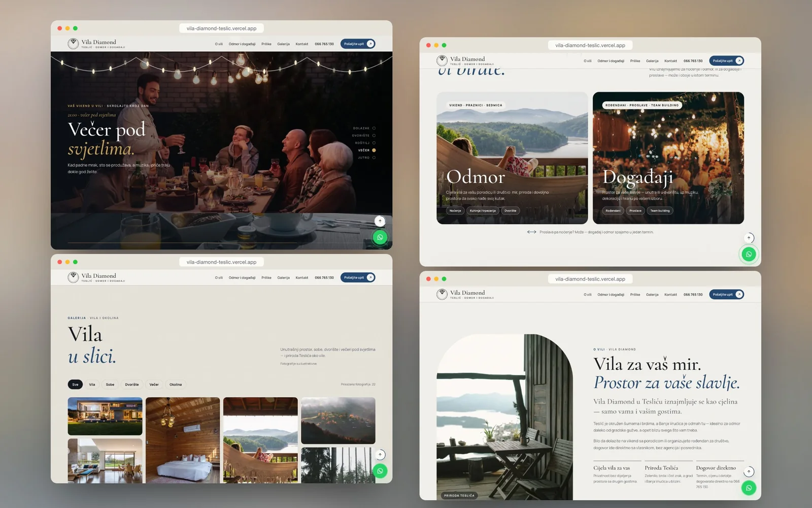Select the Dolazak slide indicator dot
This screenshot has width=812, height=508.
click(x=374, y=128)
